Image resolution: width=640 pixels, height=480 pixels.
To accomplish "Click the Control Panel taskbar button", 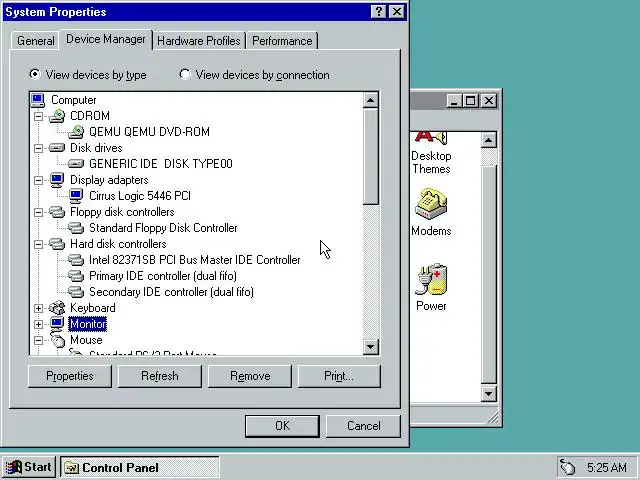I will pos(140,467).
